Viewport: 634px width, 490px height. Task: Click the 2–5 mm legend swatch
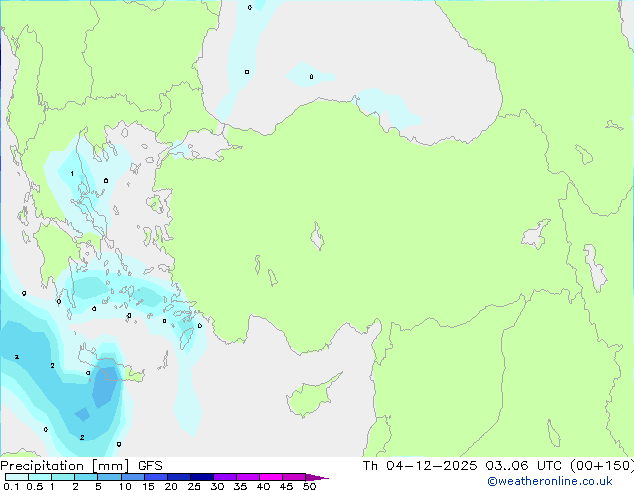click(x=86, y=477)
